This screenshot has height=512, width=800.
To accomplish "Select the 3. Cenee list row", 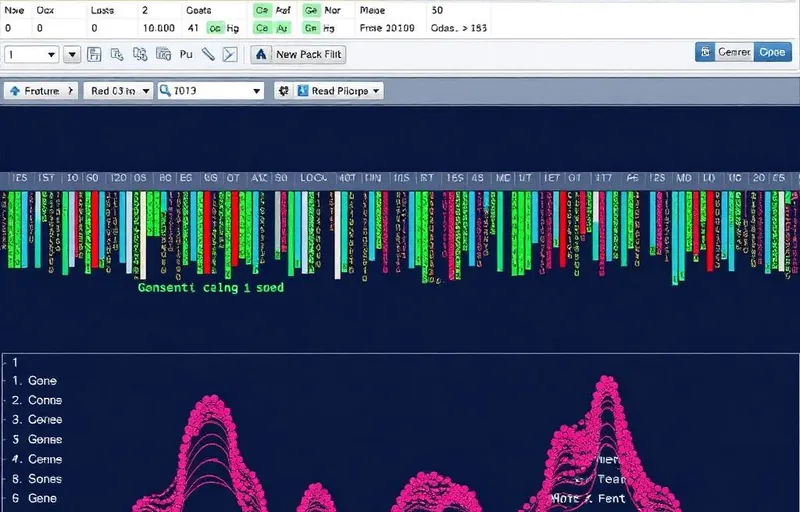I will pos(37,419).
